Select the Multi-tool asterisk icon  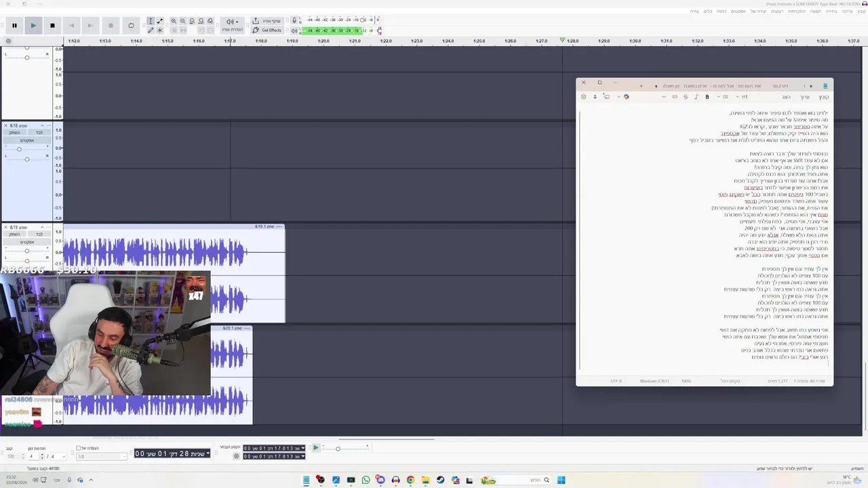coord(160,30)
